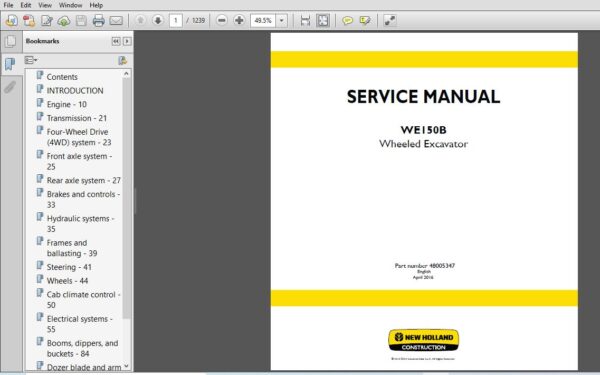Image resolution: width=600 pixels, height=375 pixels.
Task: Open the View menu
Action: point(45,5)
